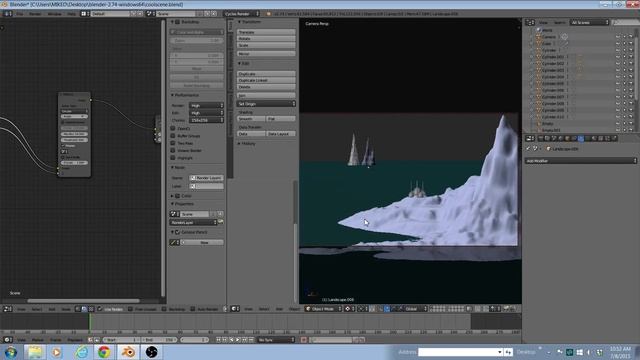Open the Render quality High dropdown
Screen dimensions: 640x360
(206, 105)
